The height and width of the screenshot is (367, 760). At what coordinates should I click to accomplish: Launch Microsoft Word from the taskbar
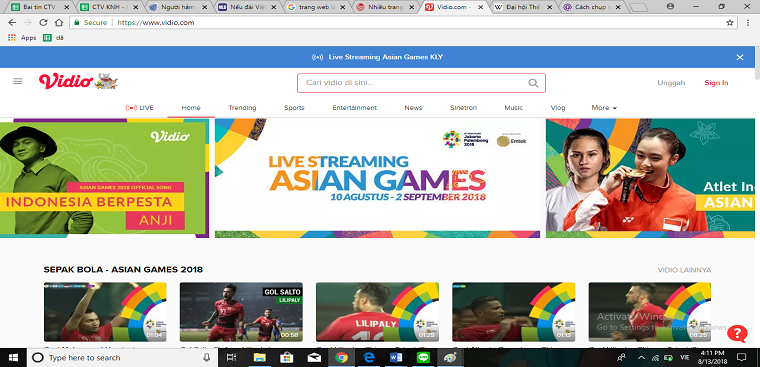pos(396,358)
